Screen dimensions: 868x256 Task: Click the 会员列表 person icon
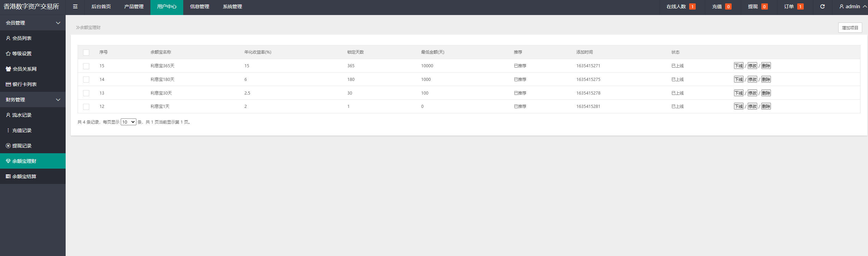point(8,38)
